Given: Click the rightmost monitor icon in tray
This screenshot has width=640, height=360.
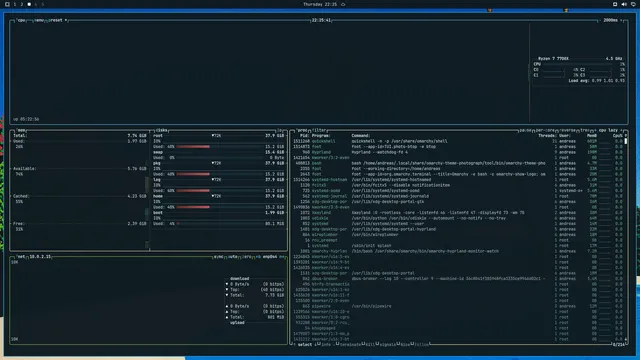Looking at the screenshot, I should pos(633,4).
